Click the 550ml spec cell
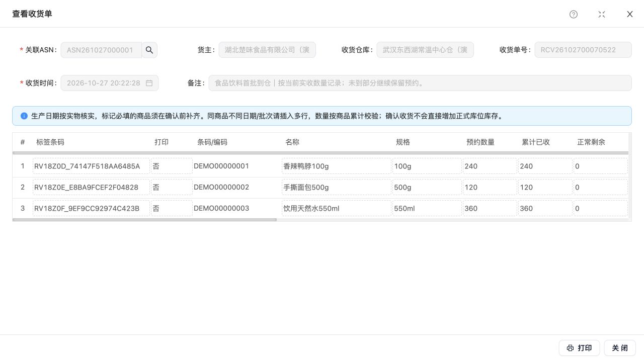 point(427,208)
